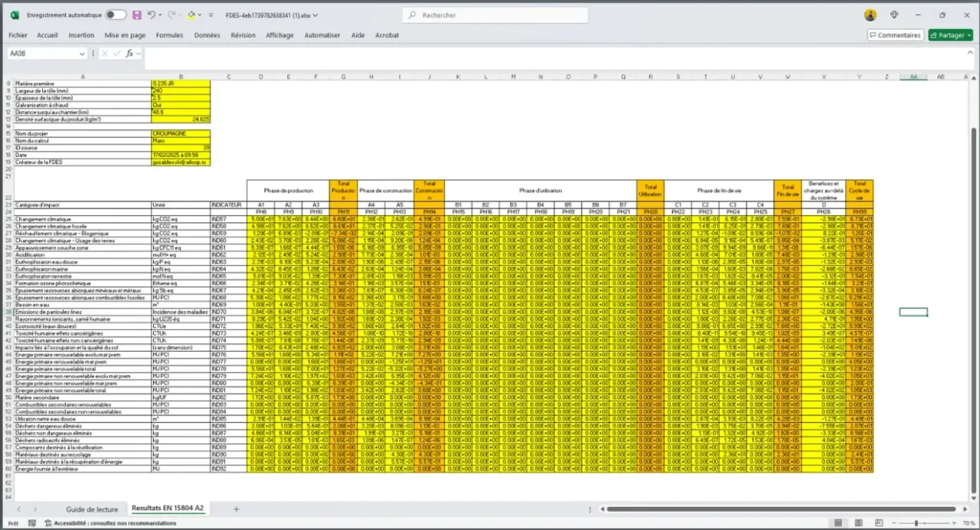
Task: Click the formula bar confirm checkmark icon
Action: tap(117, 54)
